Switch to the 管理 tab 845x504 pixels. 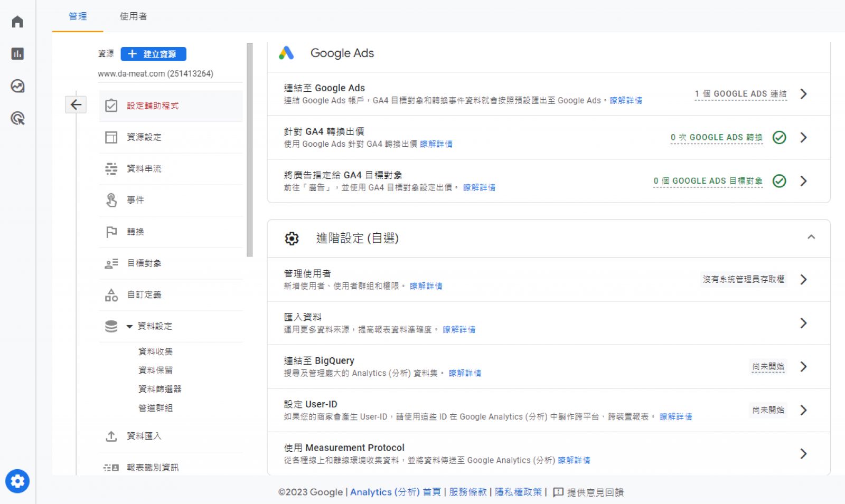[78, 16]
